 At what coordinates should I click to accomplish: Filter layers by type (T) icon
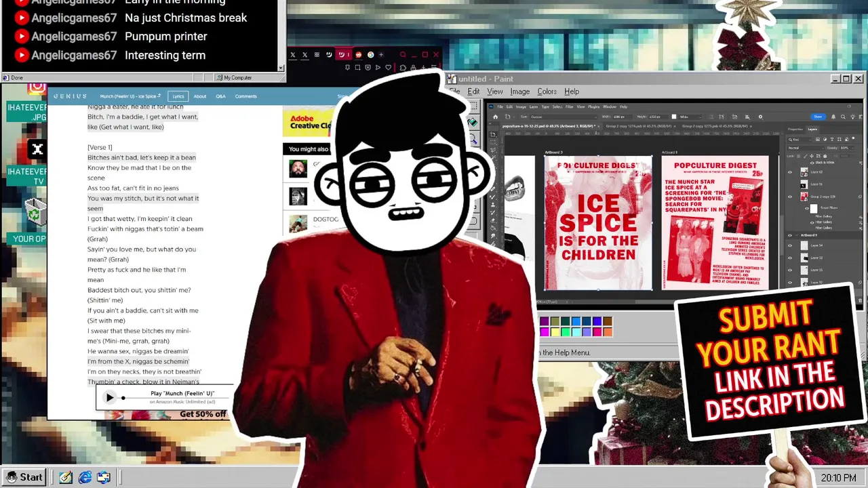(832, 140)
